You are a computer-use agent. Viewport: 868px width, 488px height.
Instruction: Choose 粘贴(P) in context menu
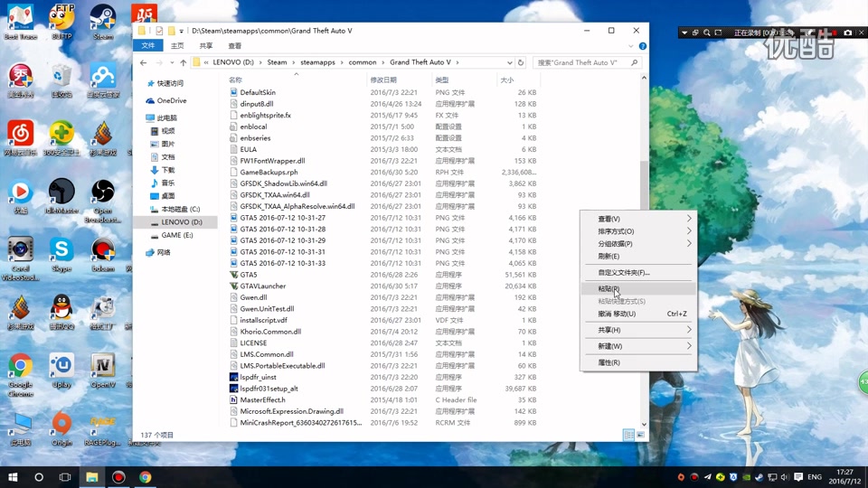[638, 288]
